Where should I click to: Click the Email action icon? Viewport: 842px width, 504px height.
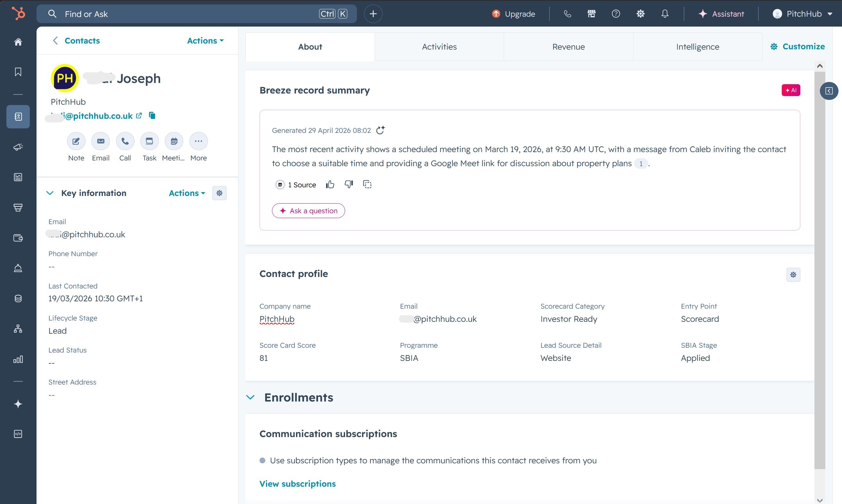tap(101, 141)
